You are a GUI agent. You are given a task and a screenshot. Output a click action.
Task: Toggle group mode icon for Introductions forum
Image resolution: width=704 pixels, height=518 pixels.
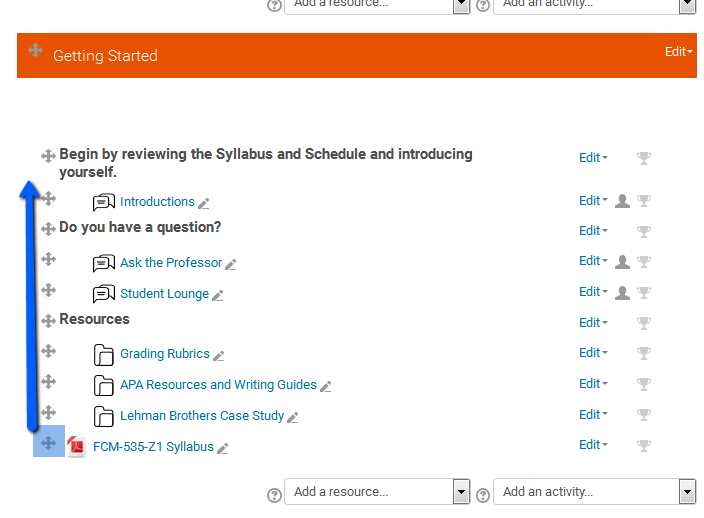622,201
